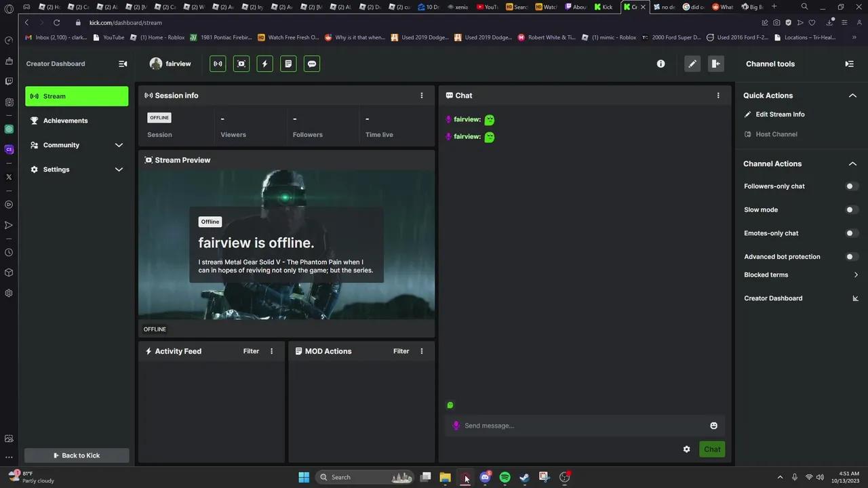This screenshot has width=868, height=488.
Task: Open Steam from the taskbar
Action: click(x=524, y=477)
